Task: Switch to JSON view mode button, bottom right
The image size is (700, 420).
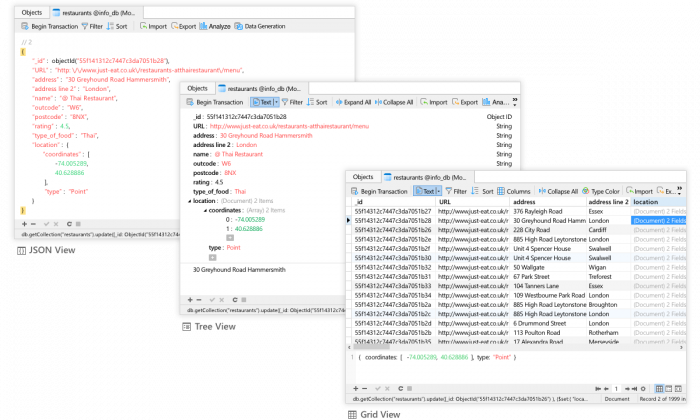Action: click(x=678, y=389)
